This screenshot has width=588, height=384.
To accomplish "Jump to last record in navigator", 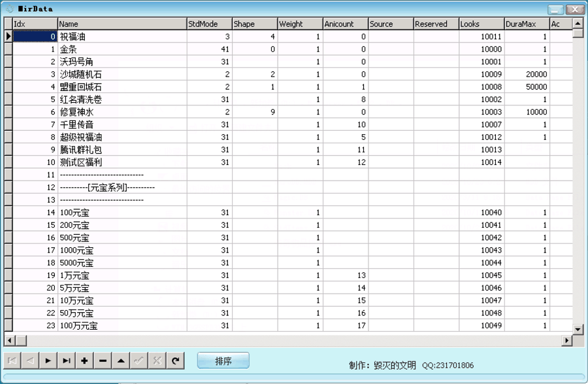I will 67,360.
